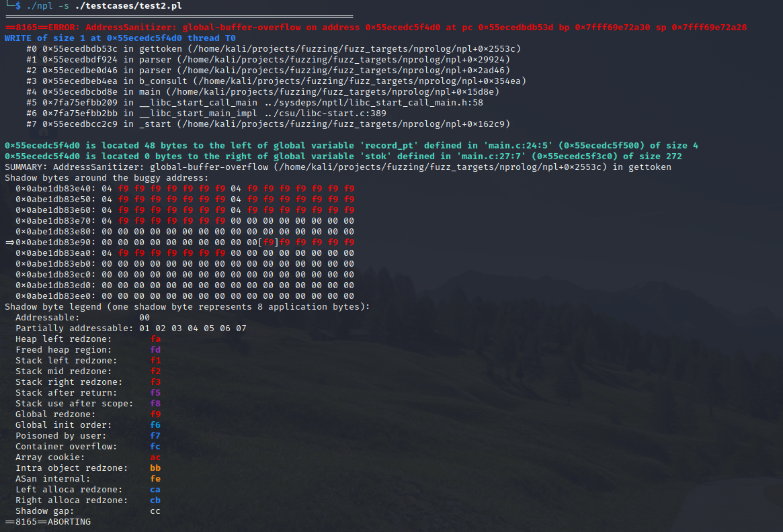The image size is (783, 532).
Task: Click the 'Intra object redzone:' legend label
Action: point(72,468)
